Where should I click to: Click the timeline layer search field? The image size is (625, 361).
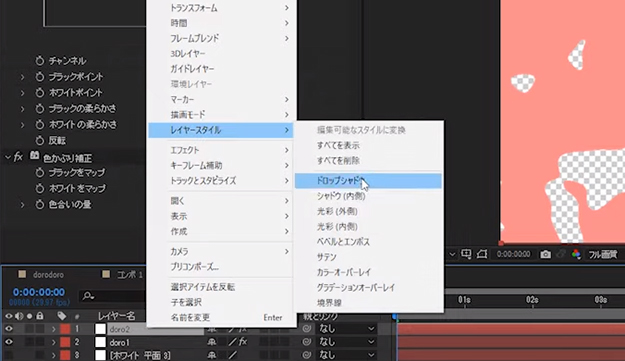coord(112,296)
